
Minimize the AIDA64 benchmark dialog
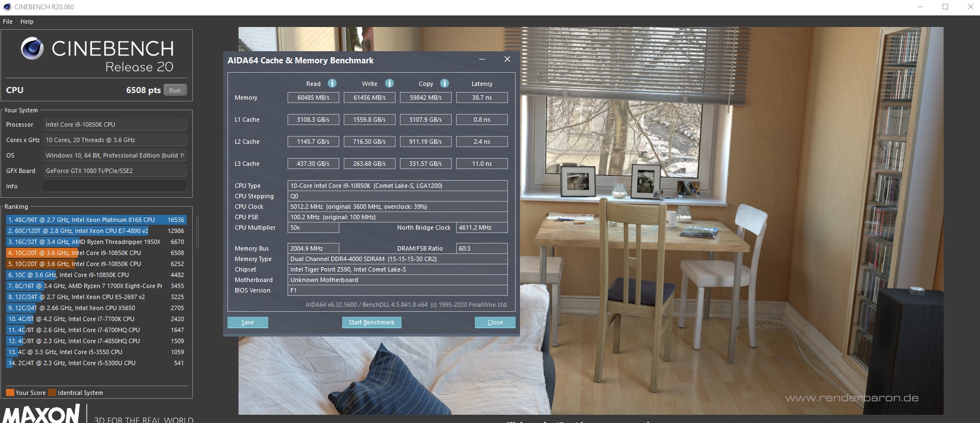(x=482, y=59)
